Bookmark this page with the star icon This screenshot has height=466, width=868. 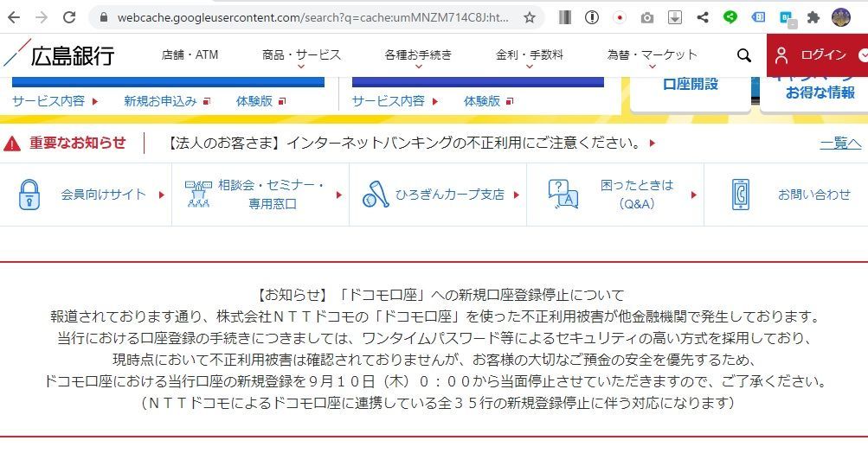pyautogui.click(x=530, y=17)
